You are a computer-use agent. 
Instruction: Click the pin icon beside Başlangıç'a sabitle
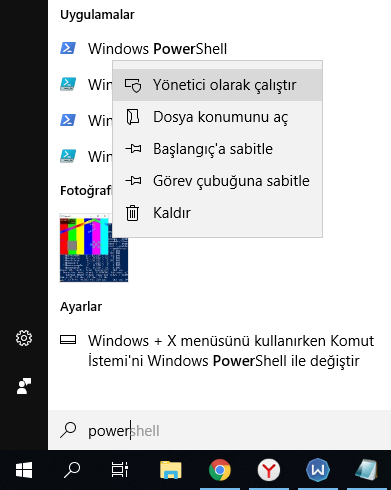pos(133,149)
